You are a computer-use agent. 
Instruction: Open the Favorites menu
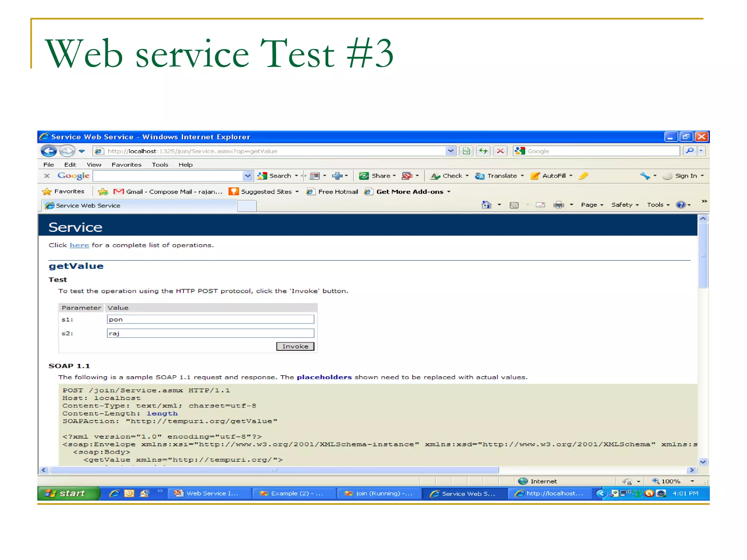(x=127, y=165)
